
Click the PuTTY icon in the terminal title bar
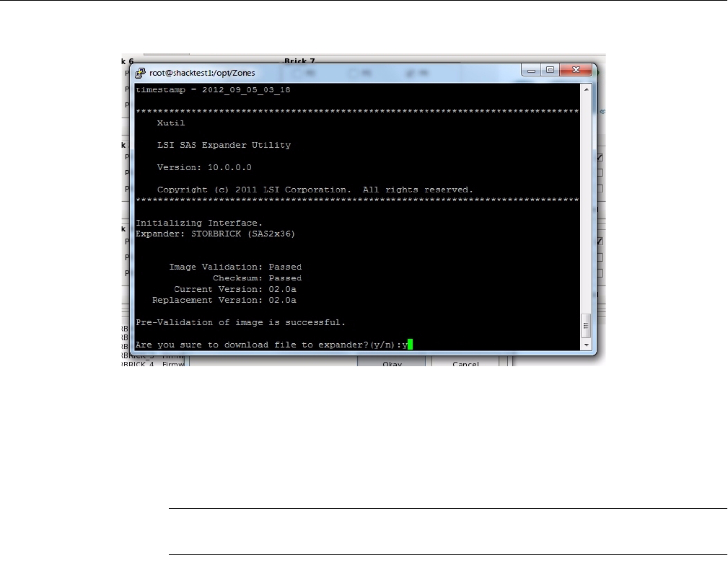click(x=140, y=73)
